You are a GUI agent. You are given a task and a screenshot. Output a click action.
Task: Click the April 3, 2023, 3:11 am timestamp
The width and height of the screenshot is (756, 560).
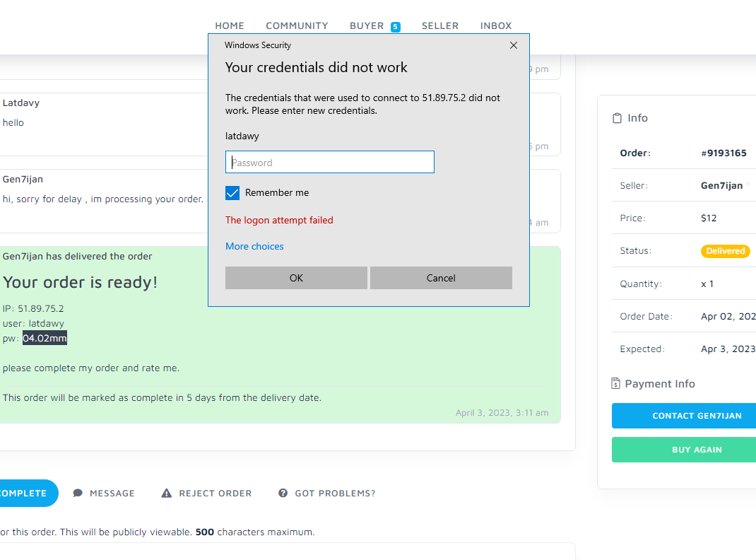click(502, 412)
